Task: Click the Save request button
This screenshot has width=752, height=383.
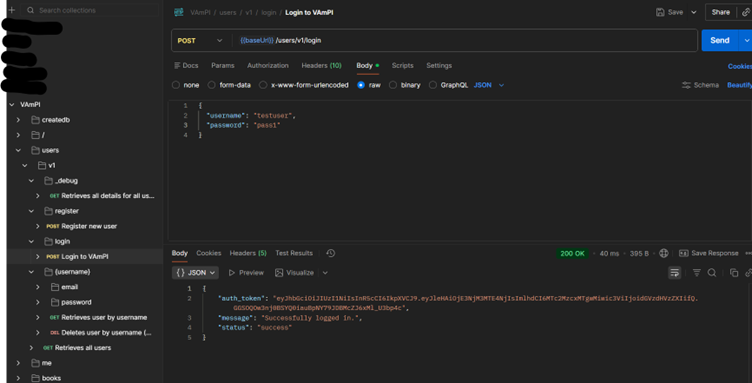Action: tap(670, 12)
